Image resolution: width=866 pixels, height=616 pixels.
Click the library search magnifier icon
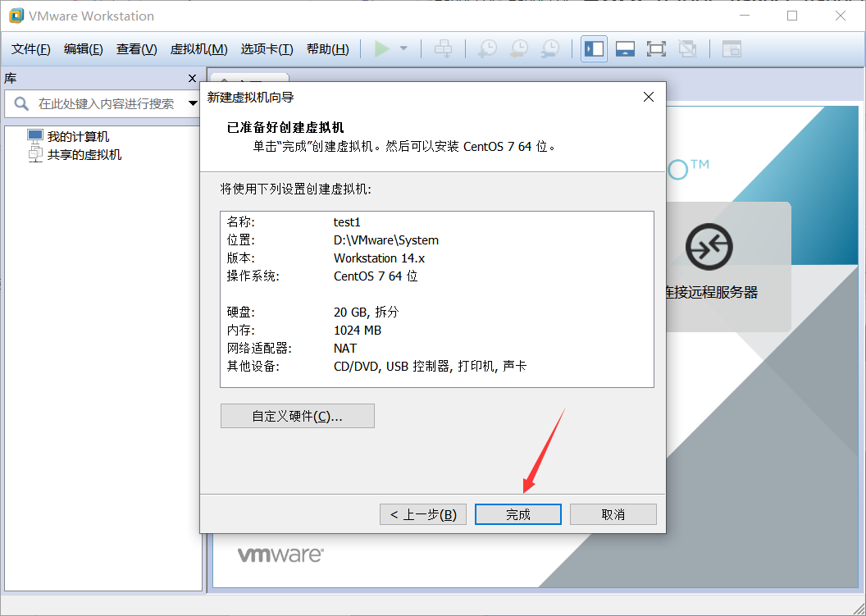pos(21,104)
